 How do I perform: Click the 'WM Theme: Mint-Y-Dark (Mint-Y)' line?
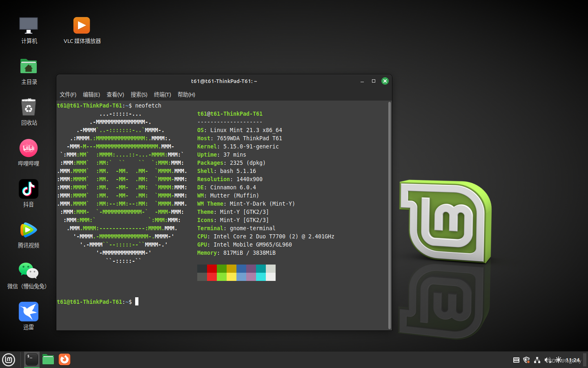pyautogui.click(x=246, y=204)
